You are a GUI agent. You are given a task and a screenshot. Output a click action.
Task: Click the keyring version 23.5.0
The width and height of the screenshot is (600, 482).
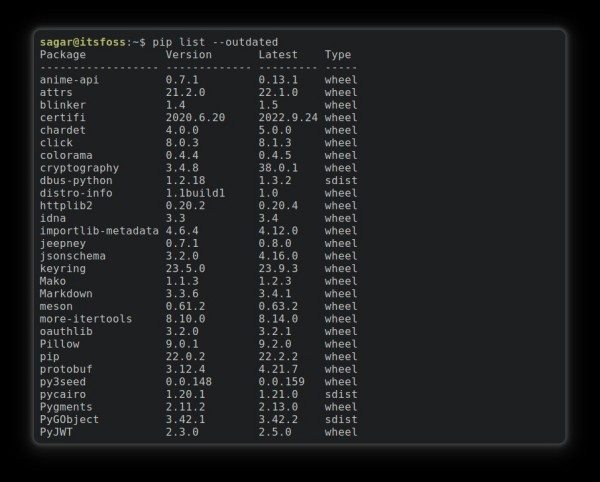pos(185,268)
